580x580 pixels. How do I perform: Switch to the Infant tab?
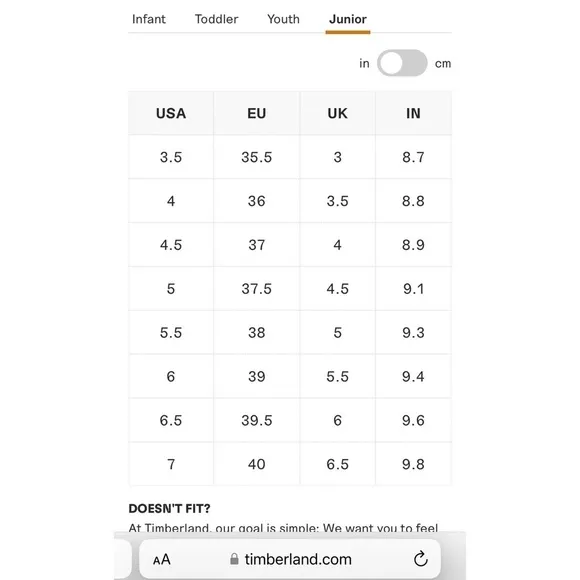coord(149,19)
